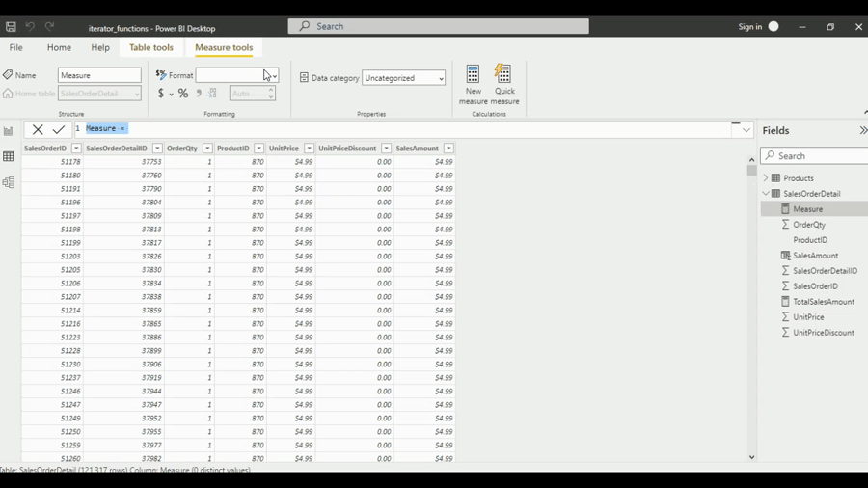Viewport: 868px width, 488px height.
Task: Click Sign in
Action: click(x=749, y=27)
